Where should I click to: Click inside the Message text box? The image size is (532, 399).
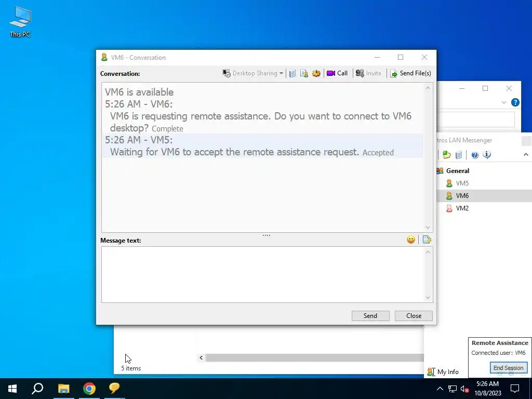click(263, 274)
